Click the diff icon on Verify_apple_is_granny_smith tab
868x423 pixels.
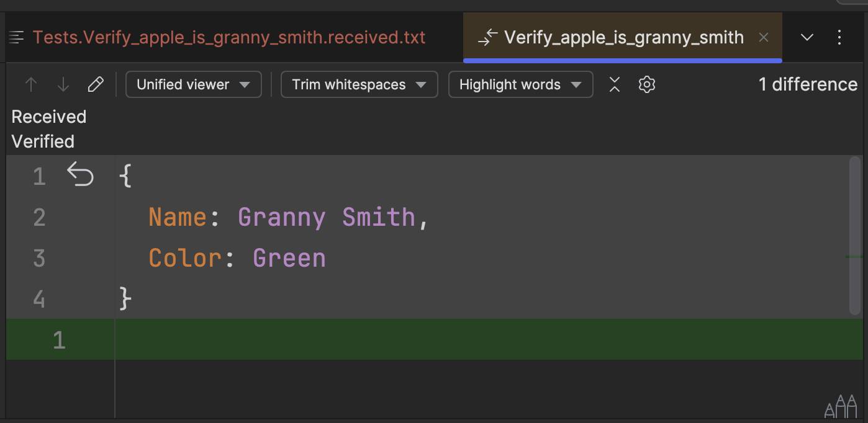pyautogui.click(x=488, y=37)
